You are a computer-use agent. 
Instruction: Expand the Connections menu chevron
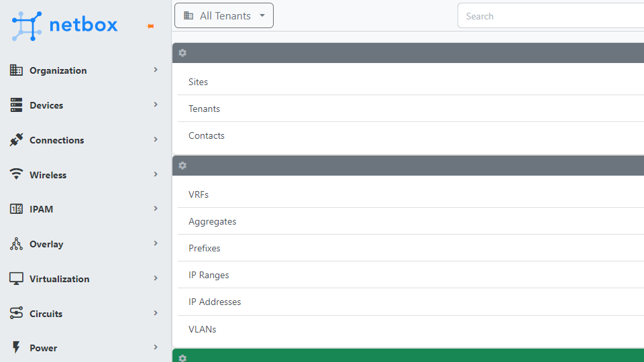[156, 139]
